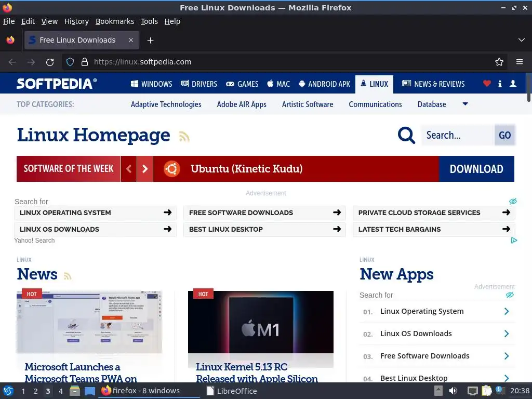Open the History menu

pos(76,21)
